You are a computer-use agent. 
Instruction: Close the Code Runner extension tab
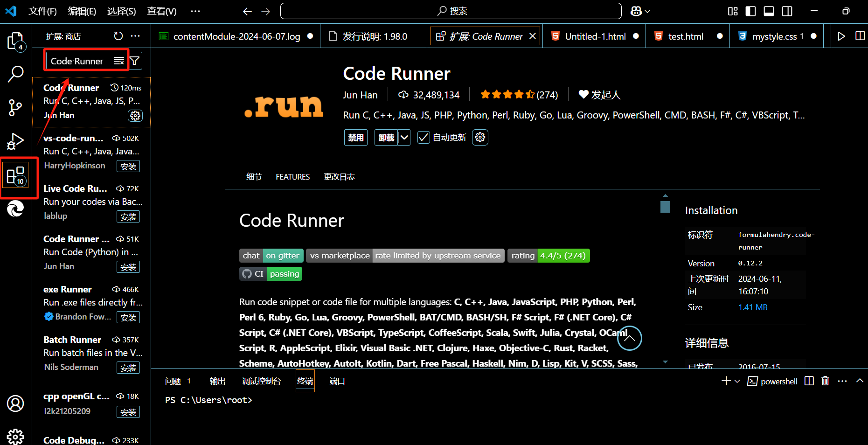coord(533,36)
